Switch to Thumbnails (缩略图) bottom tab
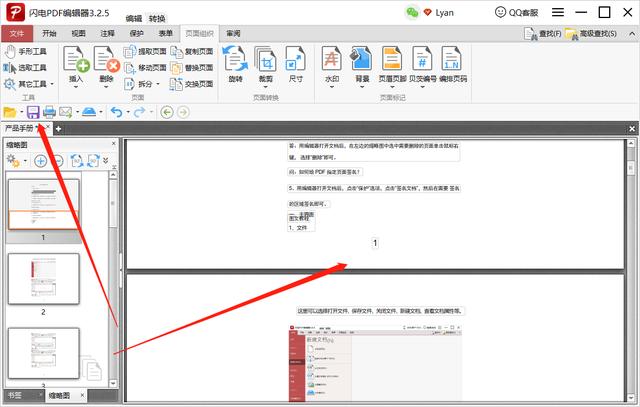This screenshot has height=407, width=640. tap(66, 395)
